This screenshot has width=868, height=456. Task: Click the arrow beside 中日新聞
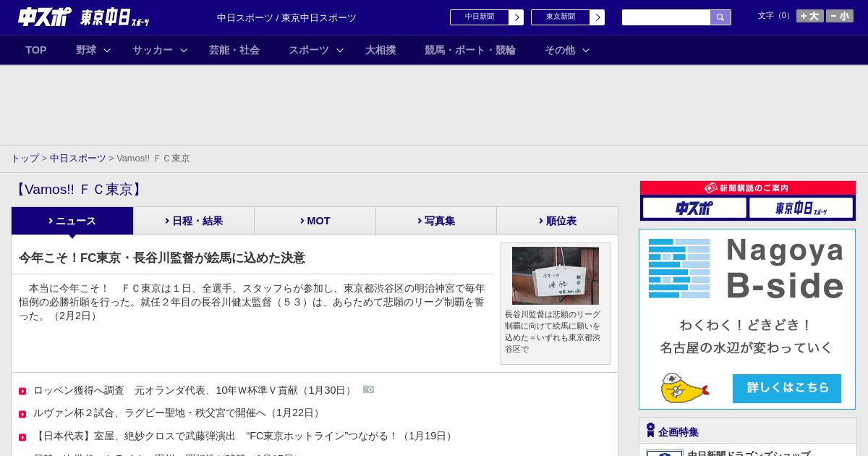tap(516, 17)
